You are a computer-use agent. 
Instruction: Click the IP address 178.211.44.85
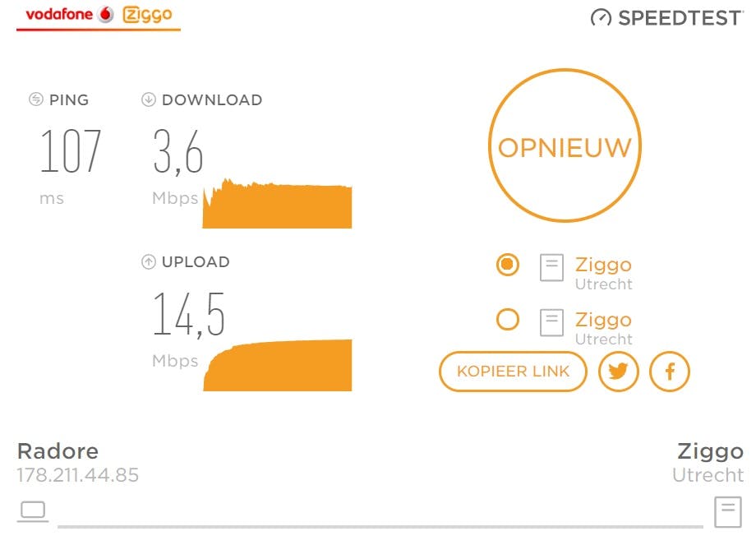pyautogui.click(x=78, y=475)
